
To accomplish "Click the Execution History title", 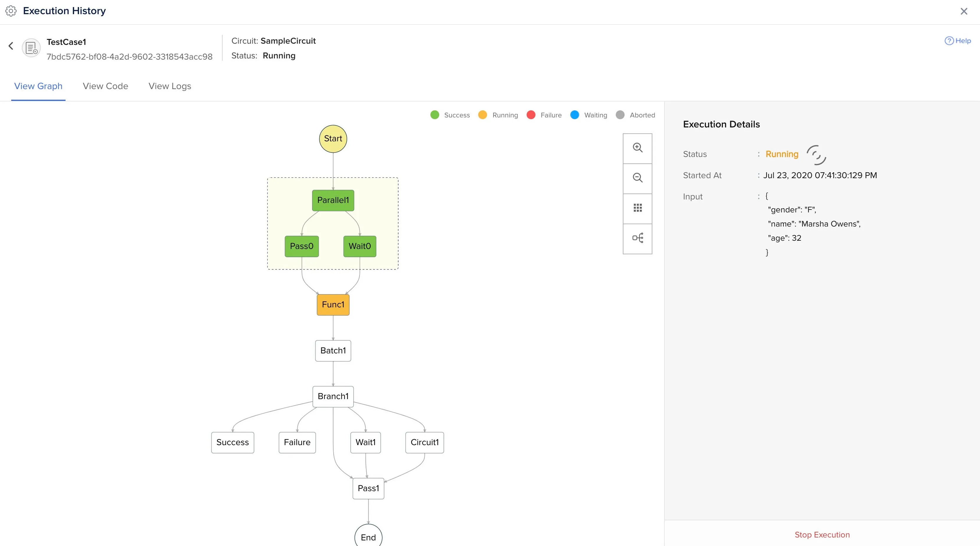I will (64, 11).
